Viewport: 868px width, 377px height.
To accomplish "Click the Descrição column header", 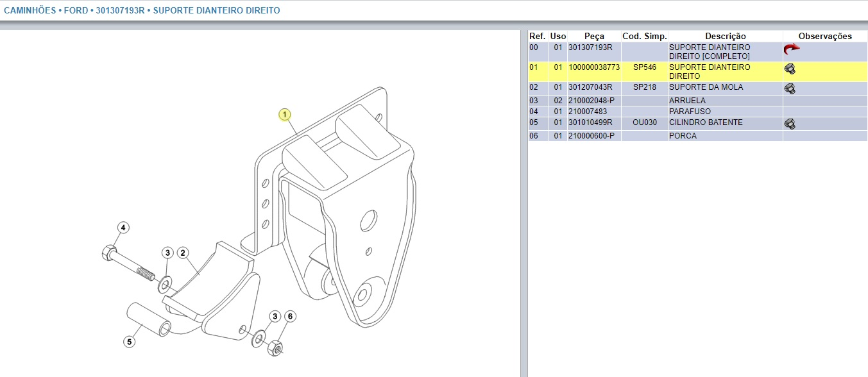I will [725, 37].
